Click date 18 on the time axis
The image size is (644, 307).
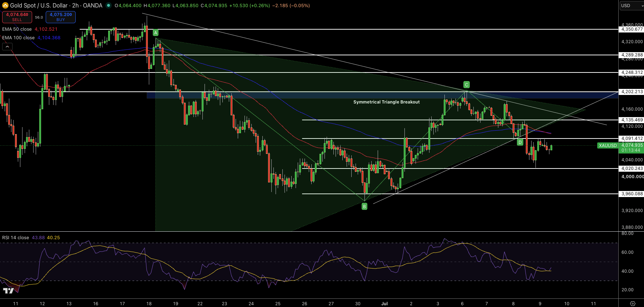click(x=149, y=304)
